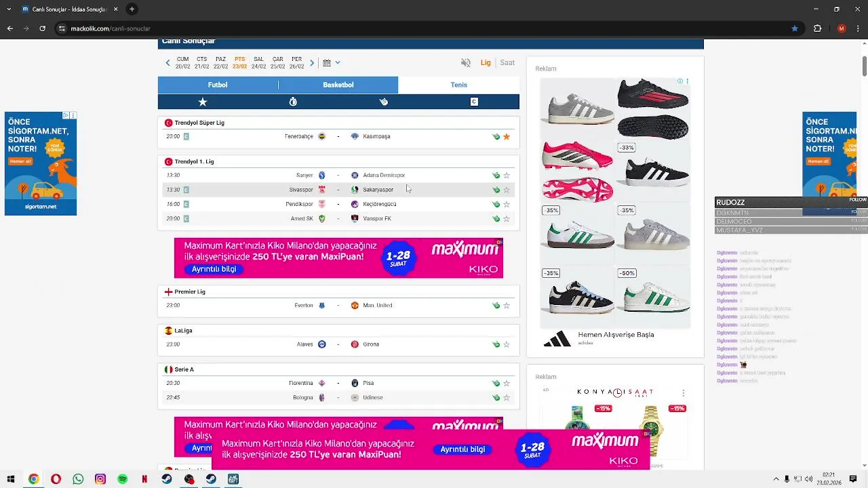Click Hemen Alışverişe Başla in the Adidas ad
The width and height of the screenshot is (868, 488).
pos(616,335)
